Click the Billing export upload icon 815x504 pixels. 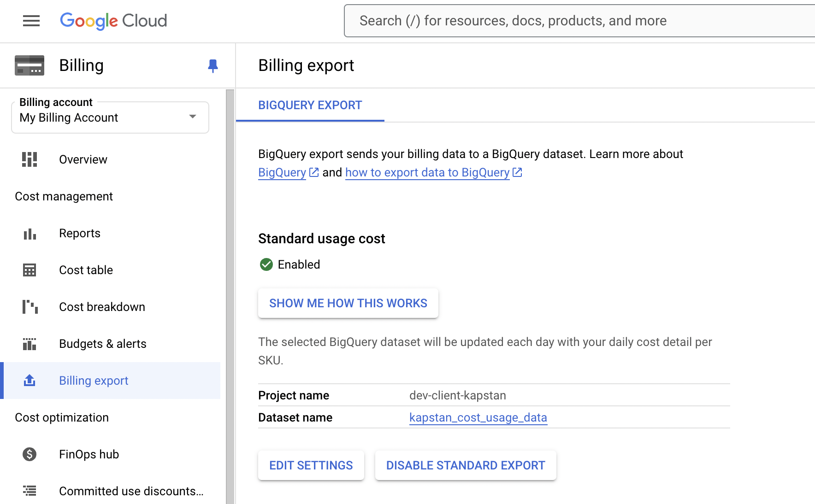coord(30,381)
